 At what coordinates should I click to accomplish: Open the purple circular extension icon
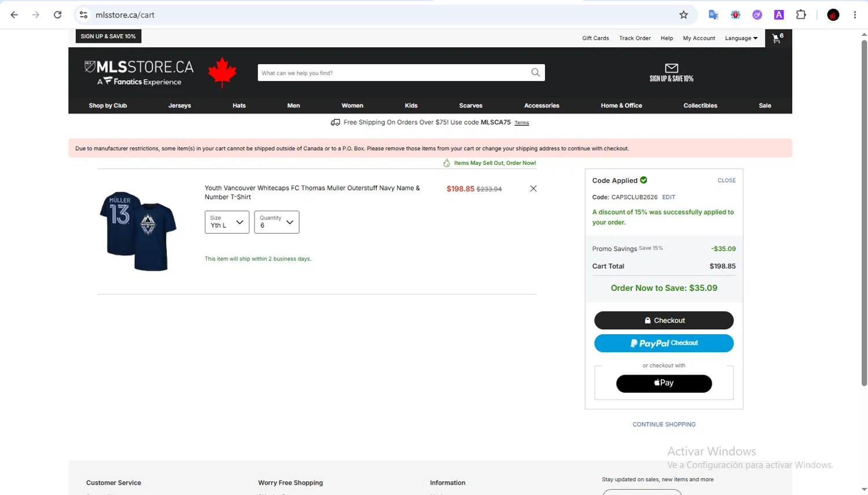pos(757,15)
